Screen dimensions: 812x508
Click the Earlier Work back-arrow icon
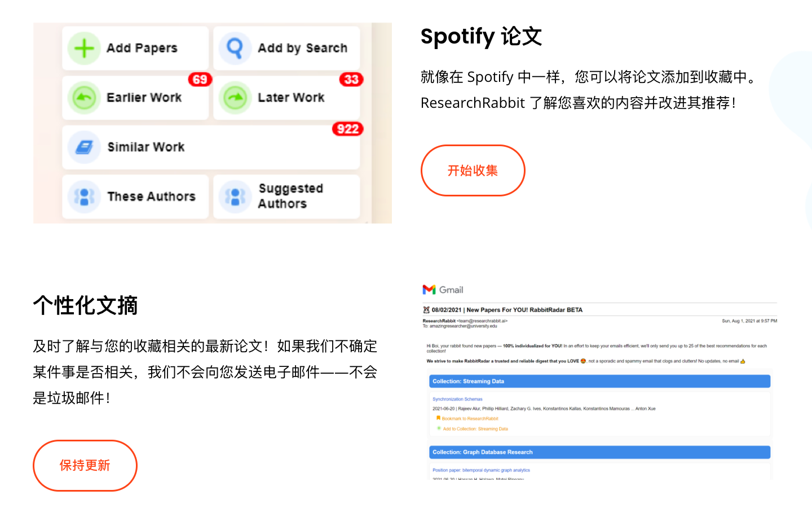(83, 97)
